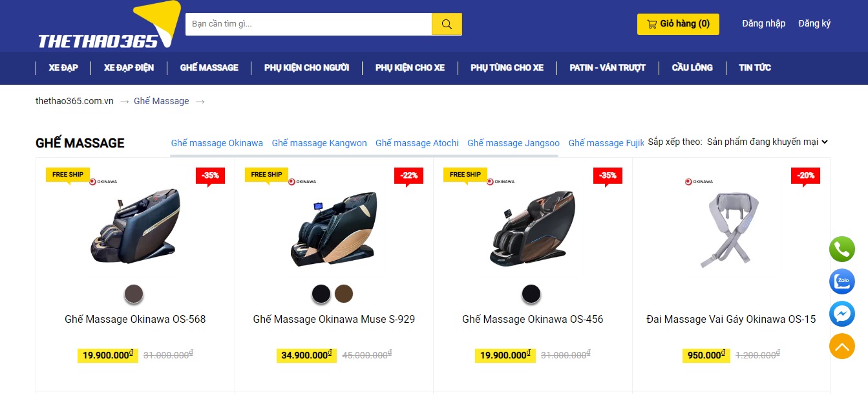Viewport: 868px width, 394px height.
Task: Click the Đăng nhập link
Action: click(763, 24)
